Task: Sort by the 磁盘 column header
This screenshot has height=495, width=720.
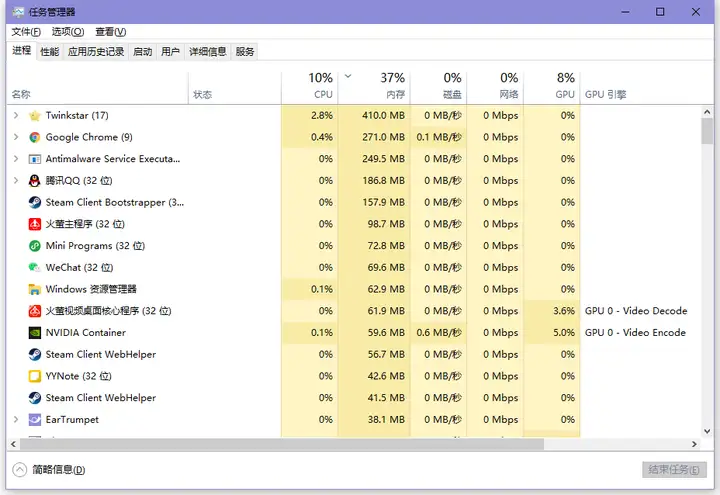Action: pyautogui.click(x=439, y=88)
